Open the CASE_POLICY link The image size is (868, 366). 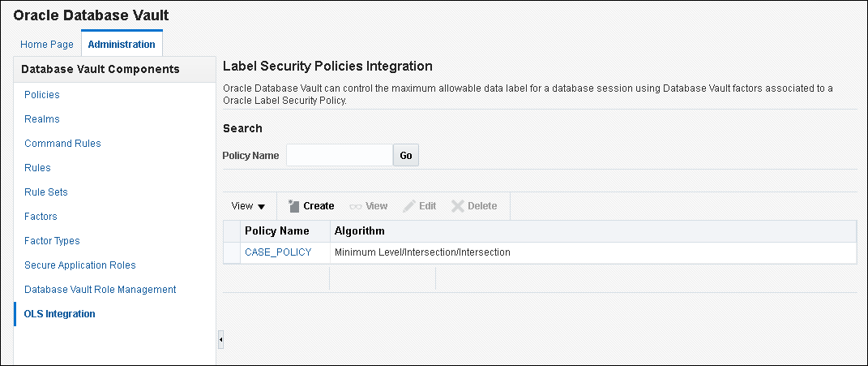(x=278, y=252)
